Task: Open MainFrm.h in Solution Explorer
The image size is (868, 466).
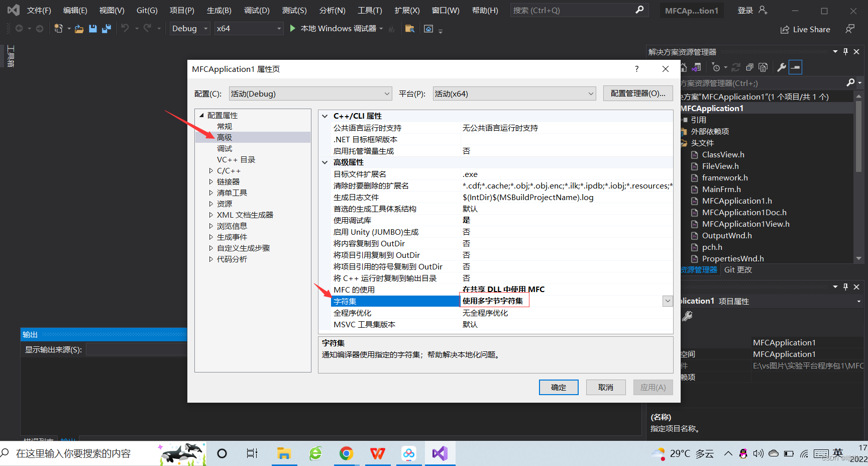Action: click(x=721, y=190)
